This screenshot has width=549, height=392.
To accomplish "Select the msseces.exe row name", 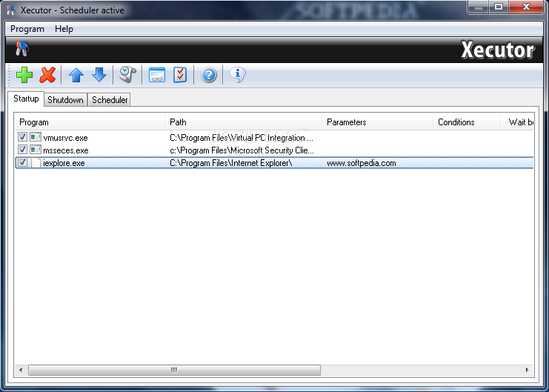I will coord(66,150).
